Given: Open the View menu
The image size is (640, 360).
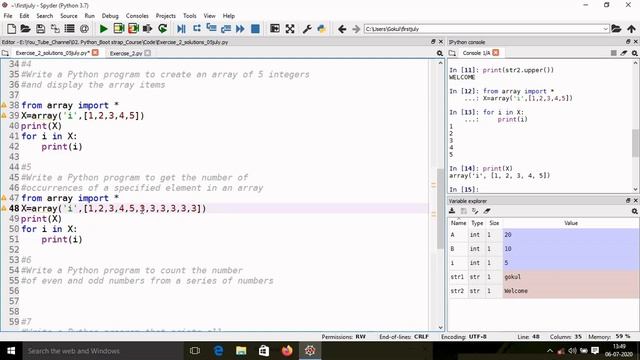Looking at the screenshot, I should pos(209,16).
